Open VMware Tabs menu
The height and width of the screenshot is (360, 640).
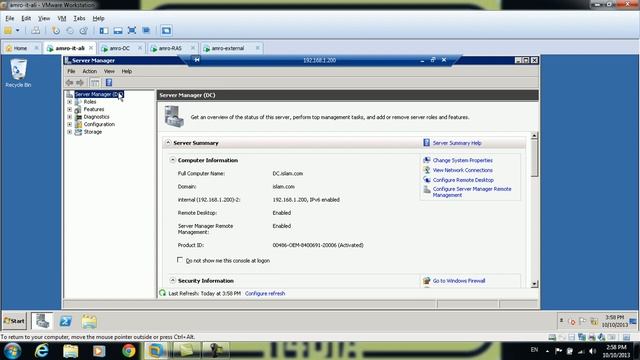[79, 18]
